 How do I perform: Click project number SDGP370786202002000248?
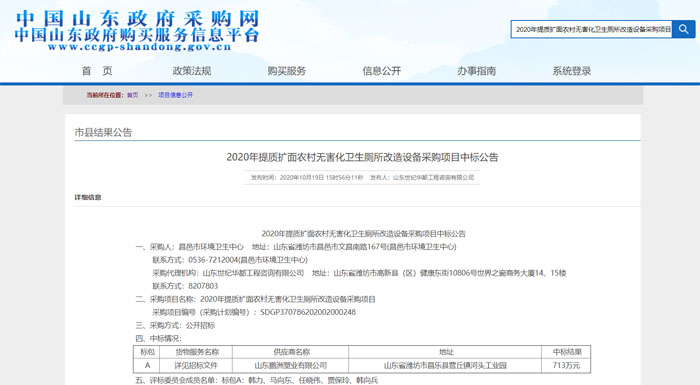[308, 312]
